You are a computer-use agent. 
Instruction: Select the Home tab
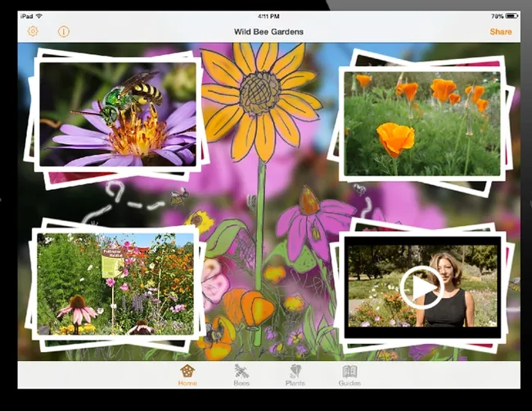pyautogui.click(x=187, y=375)
